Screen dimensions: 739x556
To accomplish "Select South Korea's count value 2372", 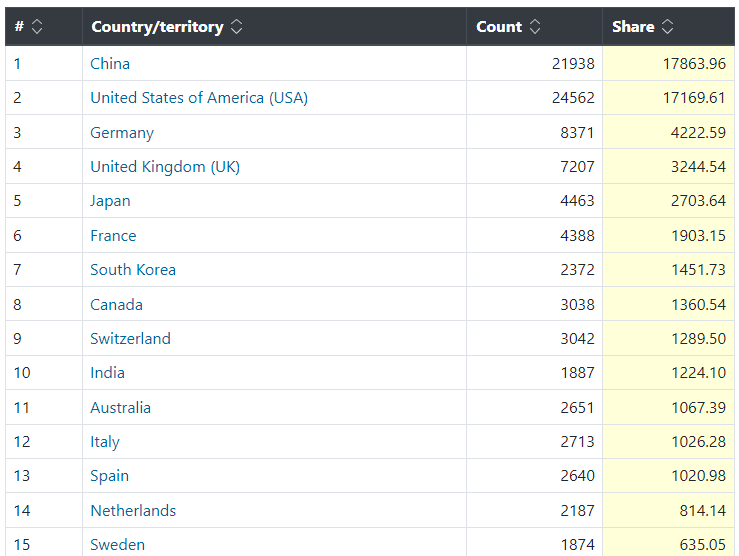I will (577, 270).
